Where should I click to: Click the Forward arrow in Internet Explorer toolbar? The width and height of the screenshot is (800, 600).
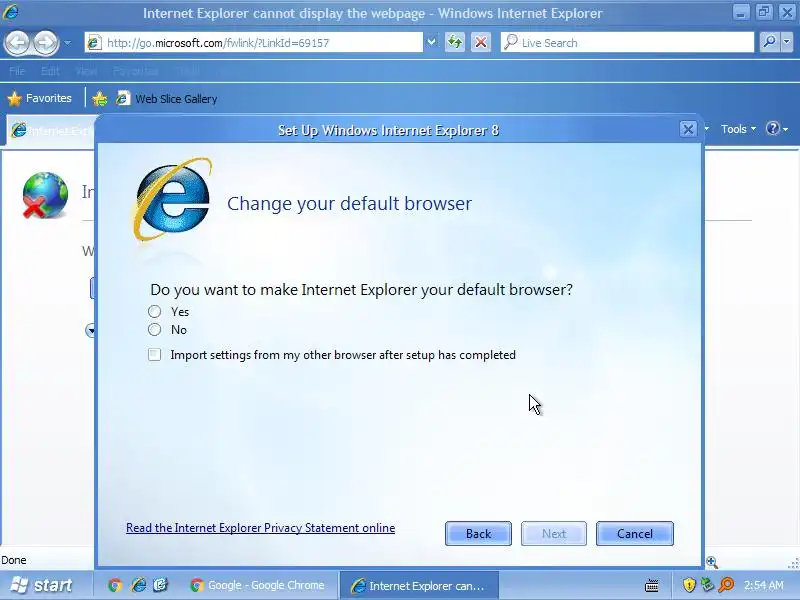(46, 42)
